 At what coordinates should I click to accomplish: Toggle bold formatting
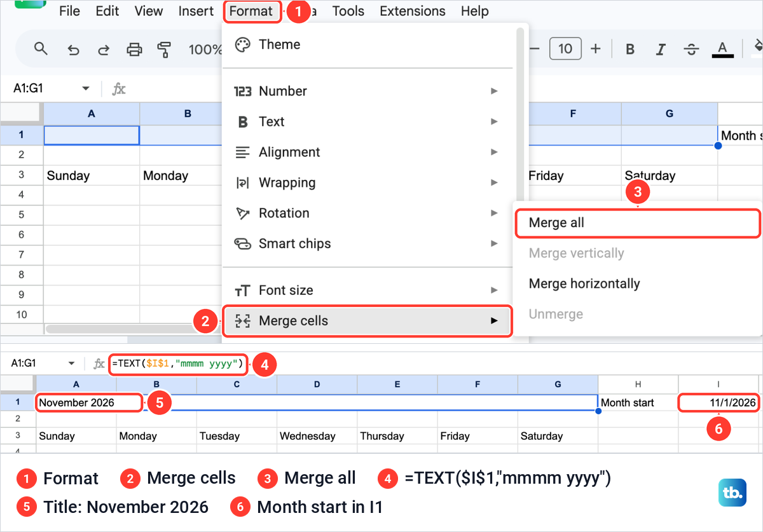(x=630, y=49)
